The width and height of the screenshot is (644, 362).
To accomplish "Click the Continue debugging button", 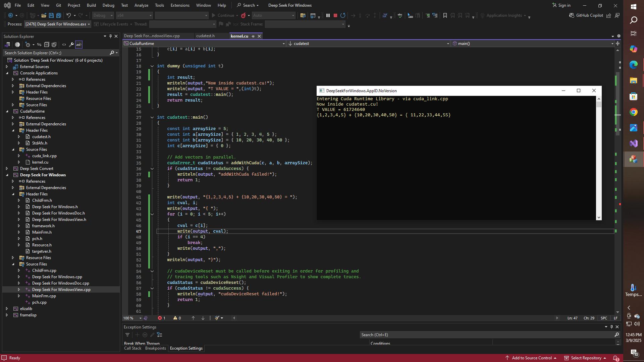I will click(223, 15).
